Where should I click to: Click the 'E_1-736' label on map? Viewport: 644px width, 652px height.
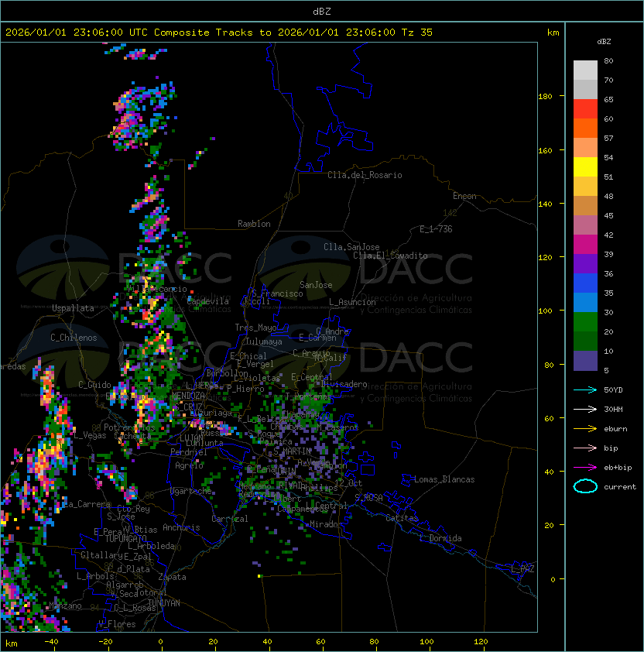click(436, 229)
